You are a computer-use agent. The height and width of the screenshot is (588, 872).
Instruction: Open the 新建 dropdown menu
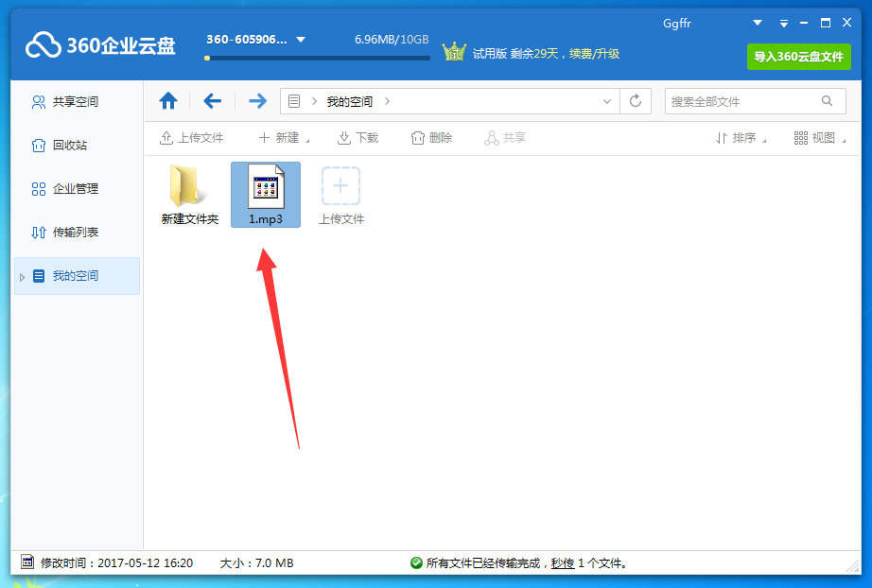[269, 137]
